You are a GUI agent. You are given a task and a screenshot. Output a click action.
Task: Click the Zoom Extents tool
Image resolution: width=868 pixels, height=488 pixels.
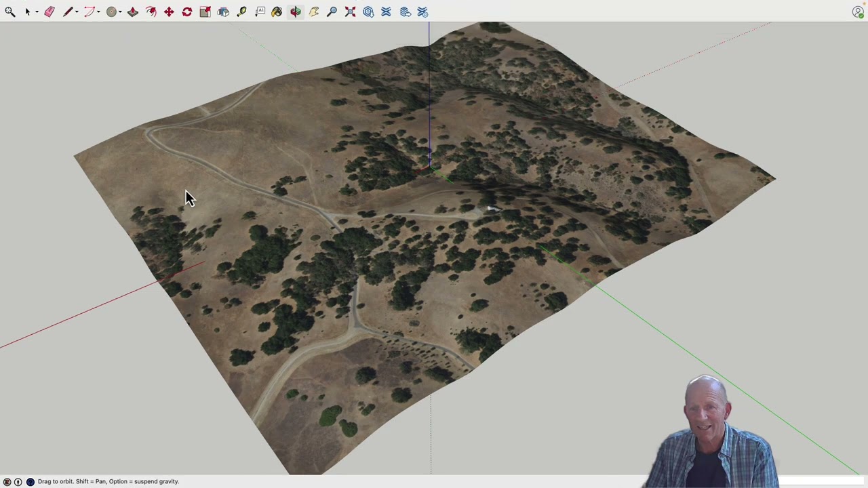(350, 12)
